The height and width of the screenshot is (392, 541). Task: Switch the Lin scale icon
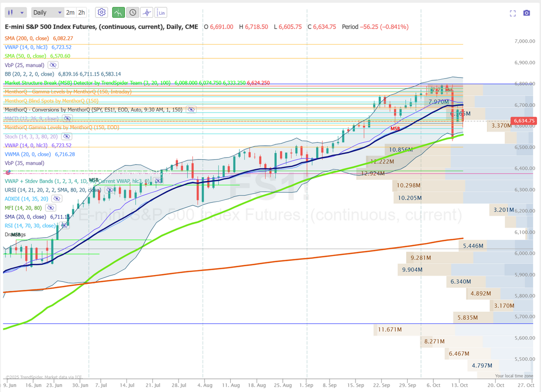[160, 12]
